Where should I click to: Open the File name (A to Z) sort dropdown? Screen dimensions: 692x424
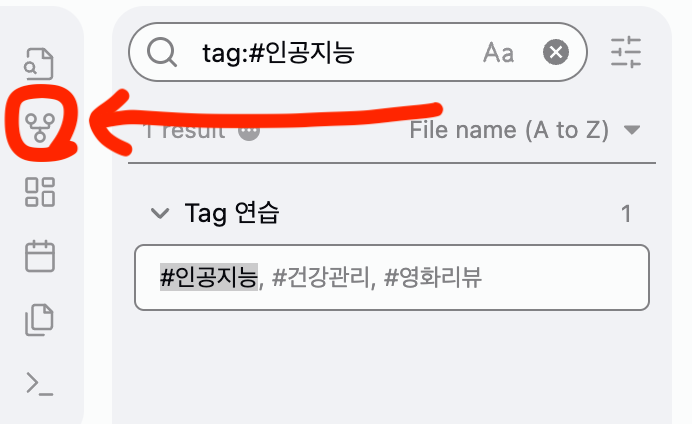click(524, 130)
